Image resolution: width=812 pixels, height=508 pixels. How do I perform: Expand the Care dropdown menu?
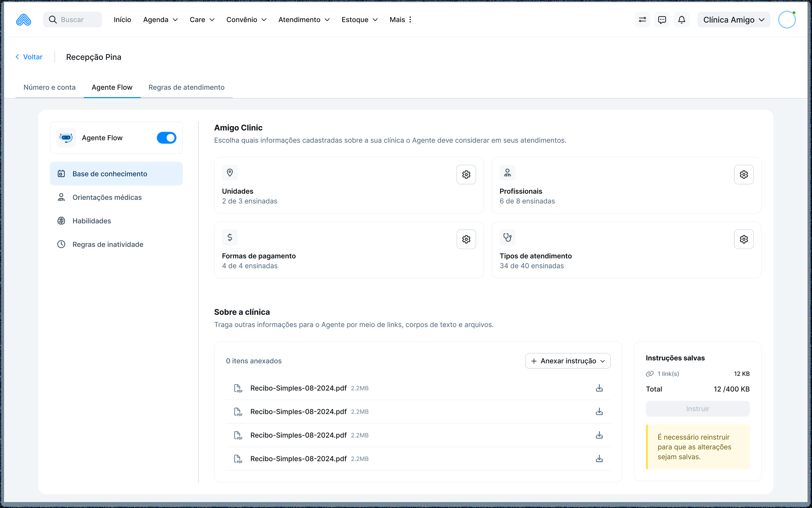(x=202, y=20)
